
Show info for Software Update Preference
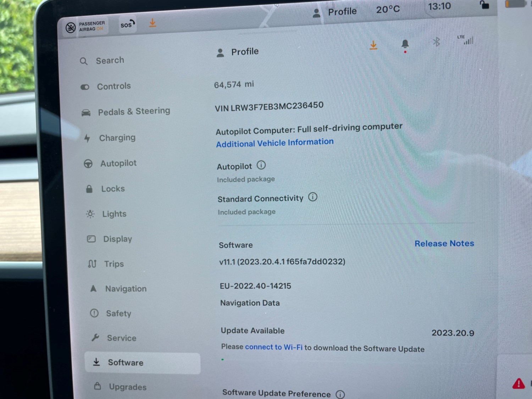click(x=340, y=394)
